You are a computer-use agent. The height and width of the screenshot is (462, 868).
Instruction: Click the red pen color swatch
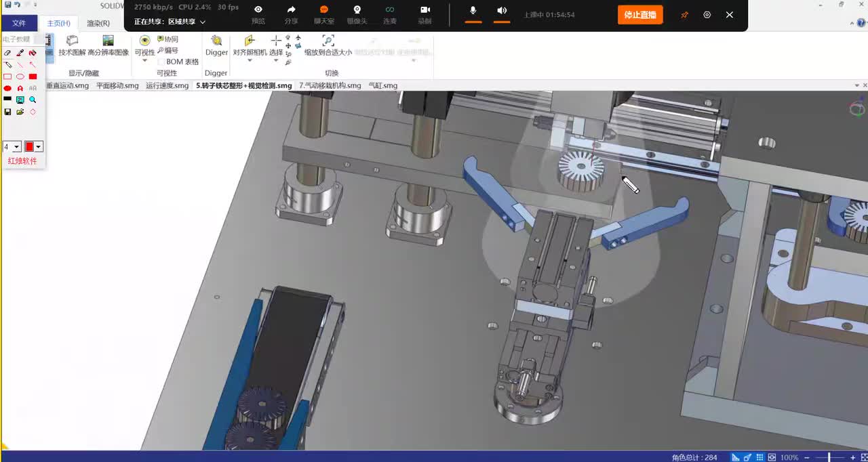tap(29, 146)
